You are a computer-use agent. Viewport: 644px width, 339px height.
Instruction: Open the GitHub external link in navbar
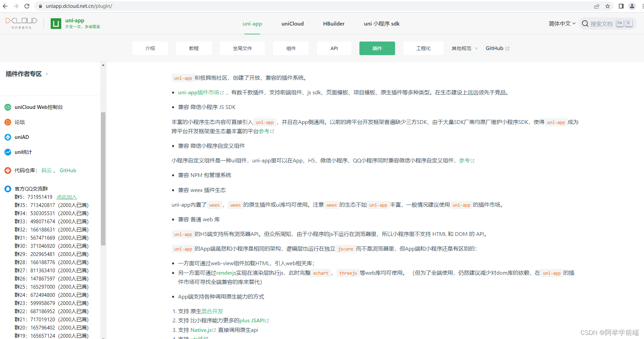point(497,48)
